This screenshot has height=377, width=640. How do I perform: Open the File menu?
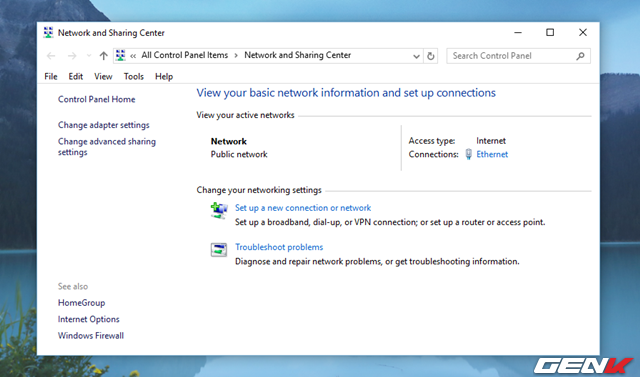[51, 77]
